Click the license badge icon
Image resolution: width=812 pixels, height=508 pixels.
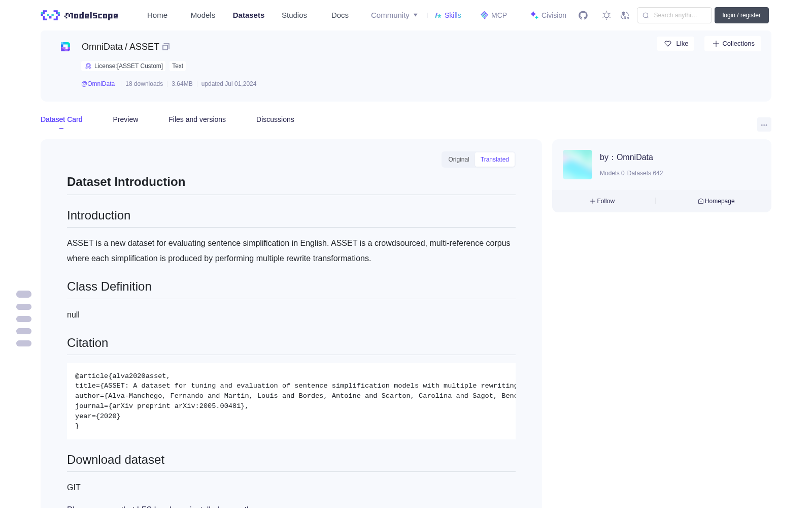pos(88,66)
